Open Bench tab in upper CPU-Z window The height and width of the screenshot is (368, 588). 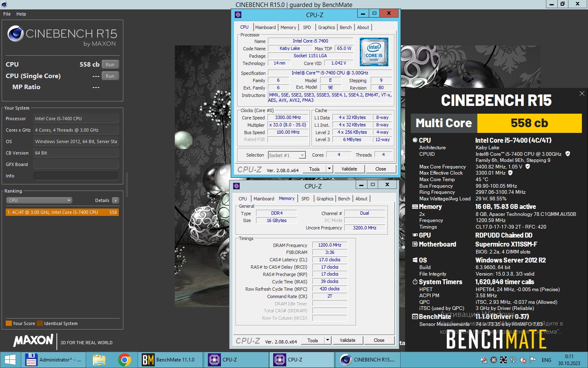tap(346, 27)
